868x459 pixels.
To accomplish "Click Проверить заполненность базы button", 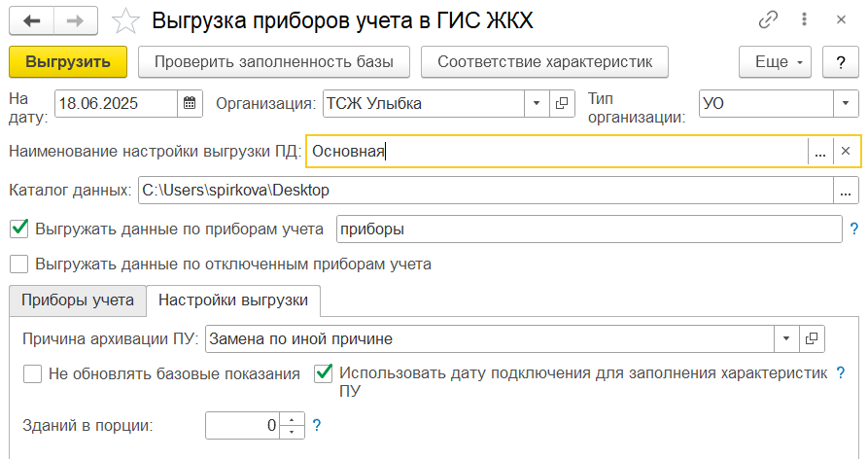I will 274,62.
